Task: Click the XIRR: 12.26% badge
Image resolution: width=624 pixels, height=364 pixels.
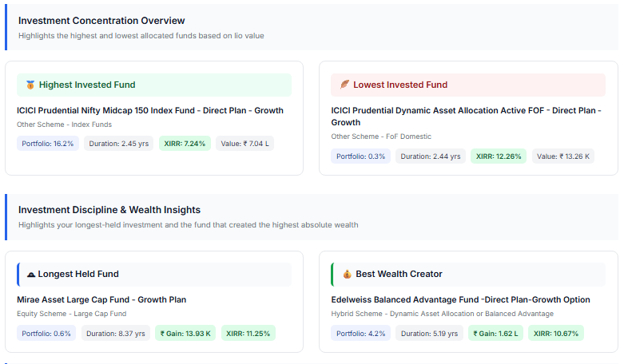Action: tap(499, 156)
